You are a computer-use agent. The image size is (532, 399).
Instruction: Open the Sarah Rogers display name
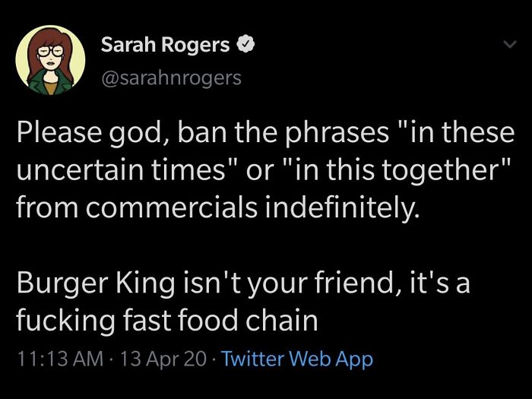coord(165,44)
